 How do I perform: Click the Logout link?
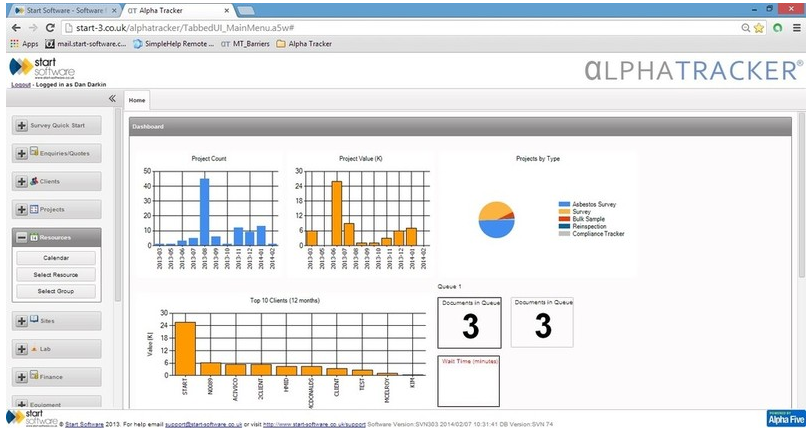[21, 84]
